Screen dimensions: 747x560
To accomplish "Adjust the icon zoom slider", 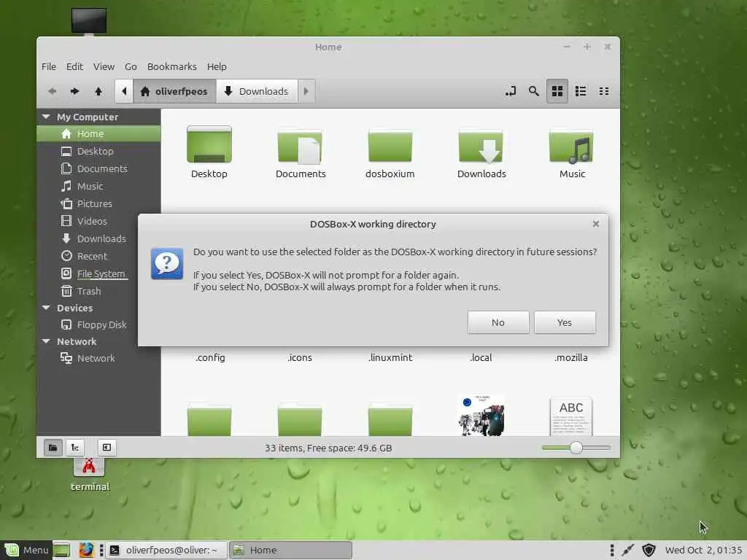I will [576, 448].
